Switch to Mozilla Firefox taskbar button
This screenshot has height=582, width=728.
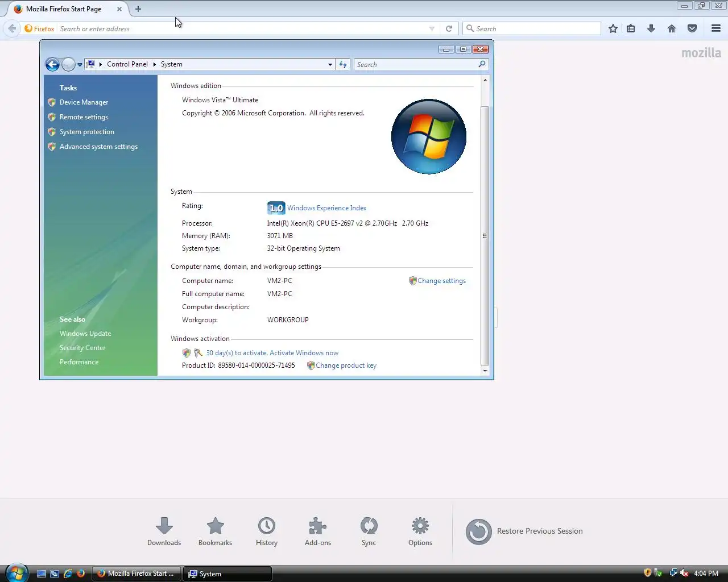[136, 573]
